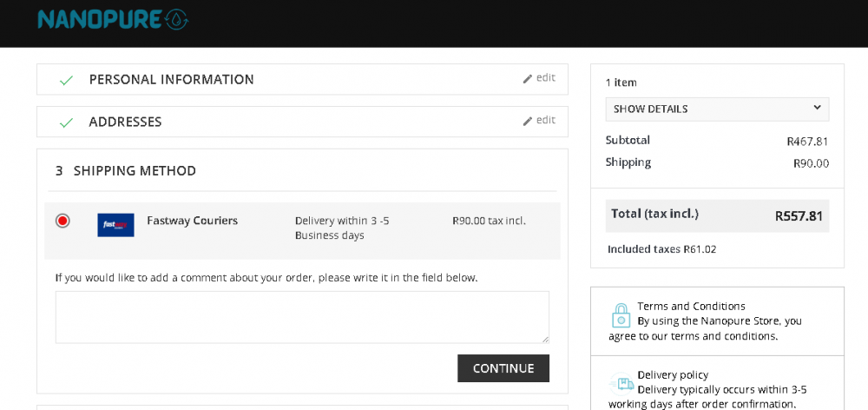This screenshot has height=410, width=868.
Task: Click the Shipping Method section heading
Action: pos(135,171)
